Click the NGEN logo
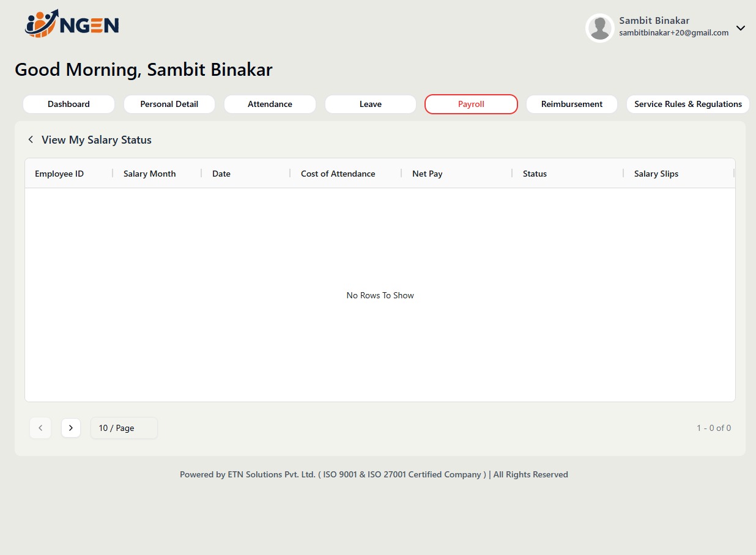Image resolution: width=756 pixels, height=555 pixels. pos(72,24)
